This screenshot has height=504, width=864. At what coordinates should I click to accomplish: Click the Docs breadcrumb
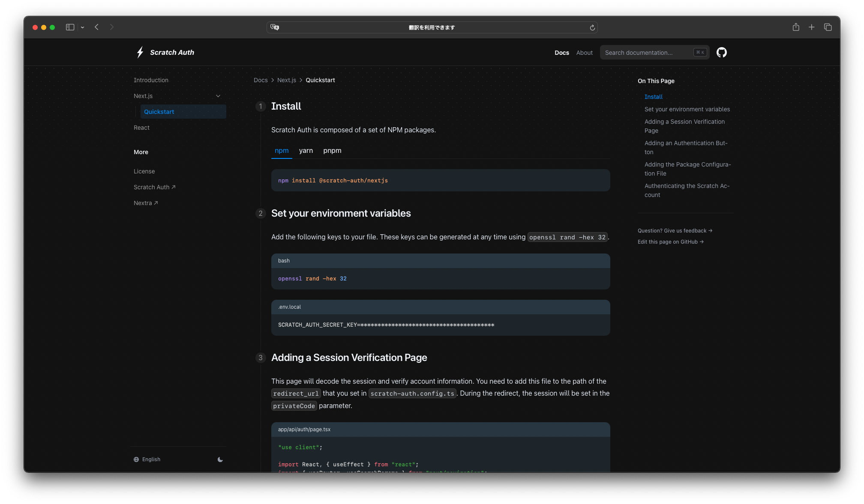261,80
